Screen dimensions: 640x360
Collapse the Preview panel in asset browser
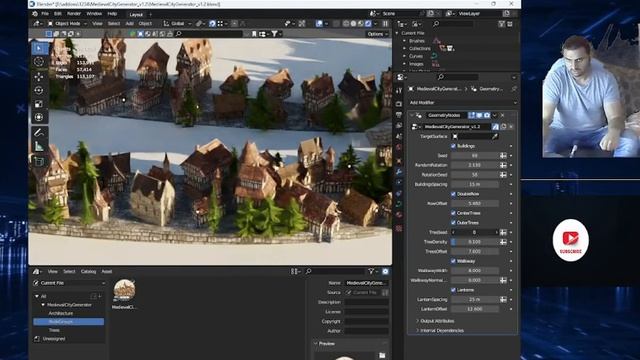point(315,344)
